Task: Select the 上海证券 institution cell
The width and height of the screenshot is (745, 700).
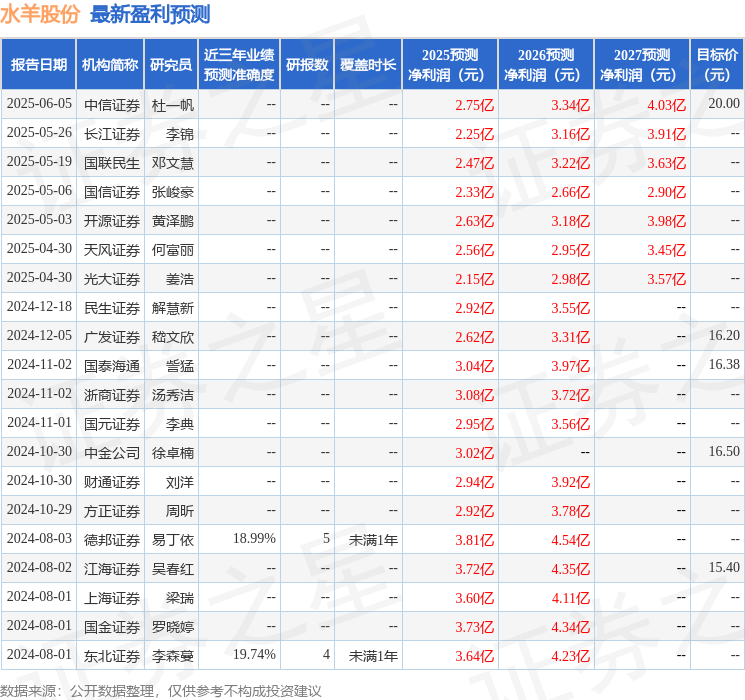Action: (x=112, y=598)
